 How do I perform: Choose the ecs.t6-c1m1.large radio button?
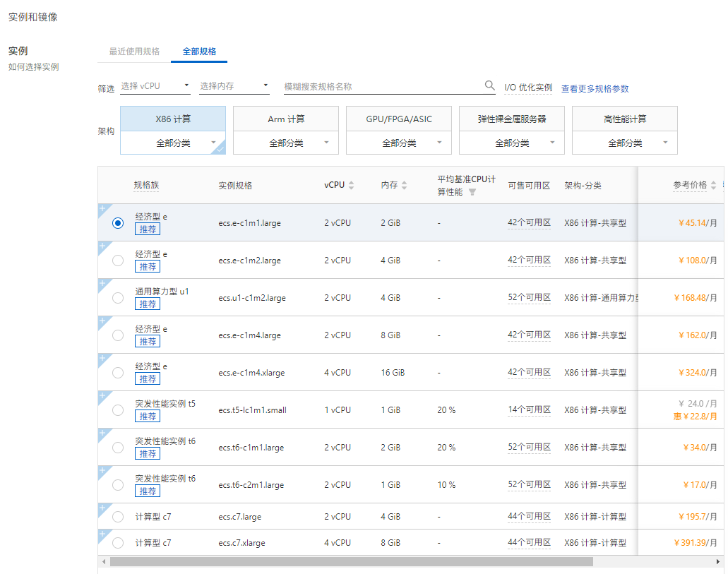pos(118,448)
